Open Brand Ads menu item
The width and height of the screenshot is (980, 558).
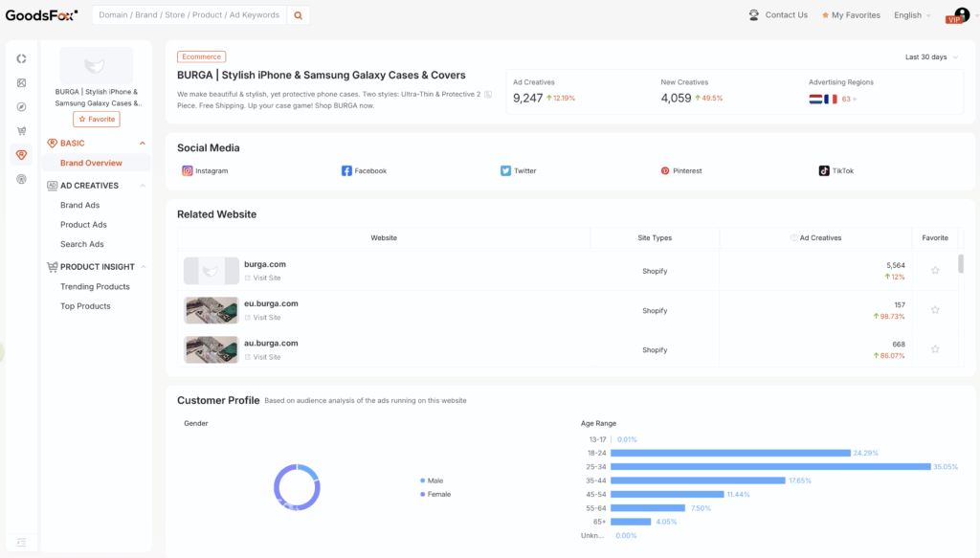pos(80,205)
